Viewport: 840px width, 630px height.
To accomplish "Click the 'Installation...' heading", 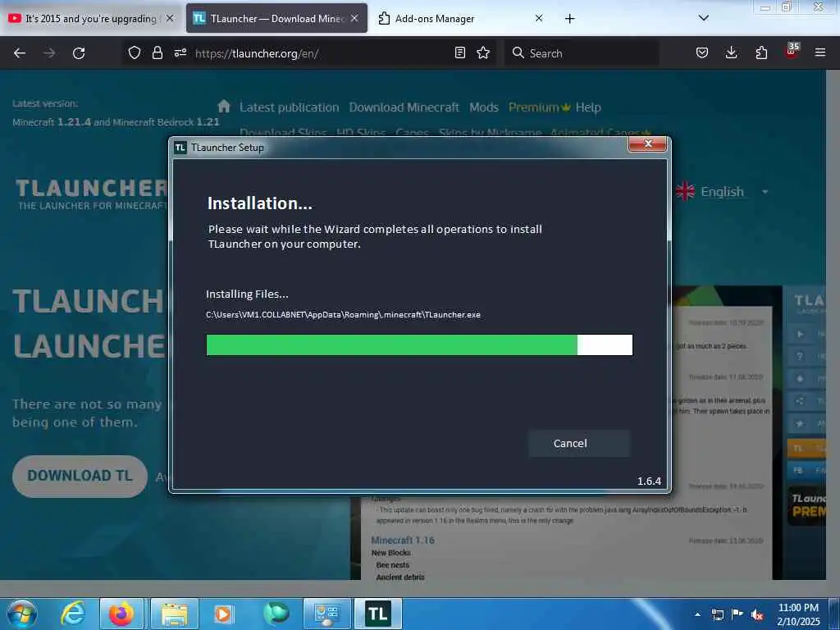I will (x=259, y=203).
